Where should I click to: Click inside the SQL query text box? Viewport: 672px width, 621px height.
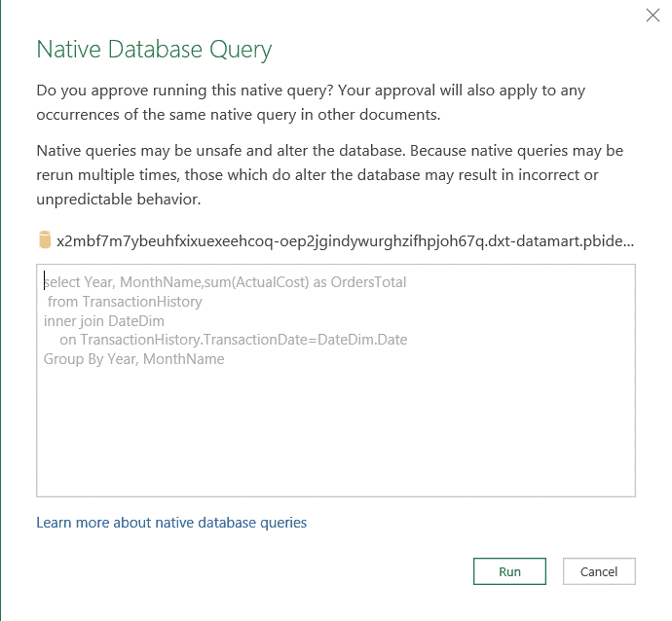click(336, 381)
